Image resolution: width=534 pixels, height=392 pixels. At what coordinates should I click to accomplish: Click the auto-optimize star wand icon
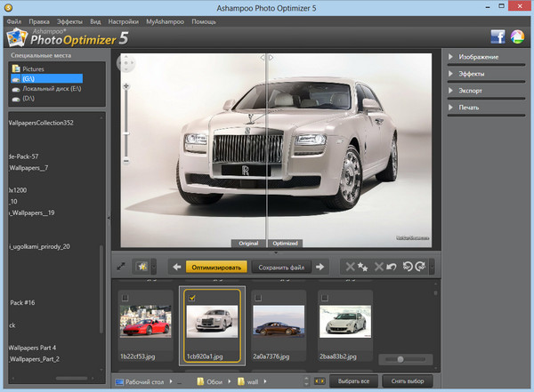(142, 267)
